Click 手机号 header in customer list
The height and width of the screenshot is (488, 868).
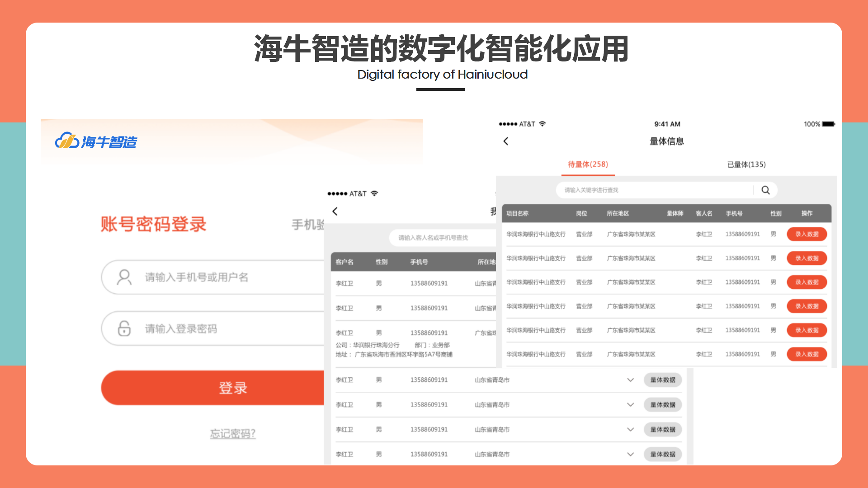click(419, 262)
